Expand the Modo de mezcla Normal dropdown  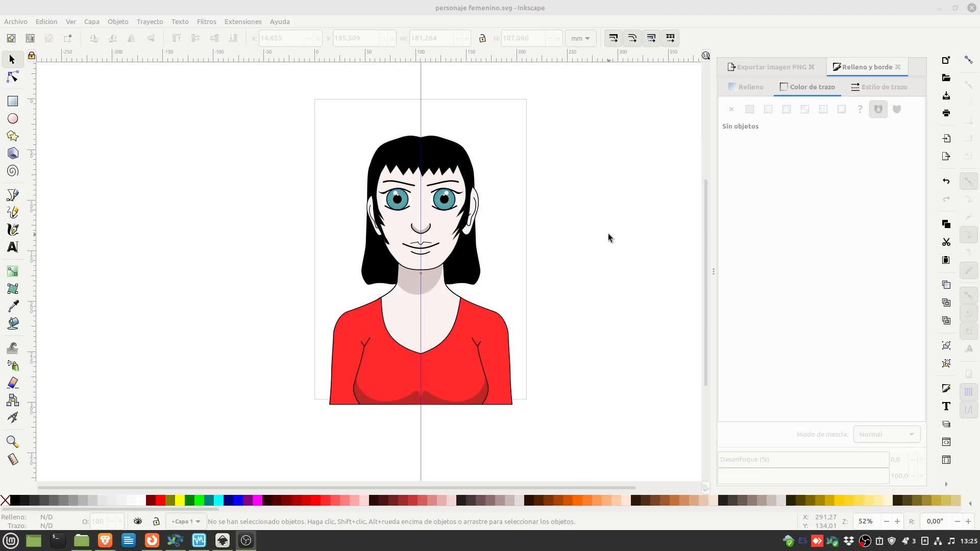pyautogui.click(x=887, y=434)
